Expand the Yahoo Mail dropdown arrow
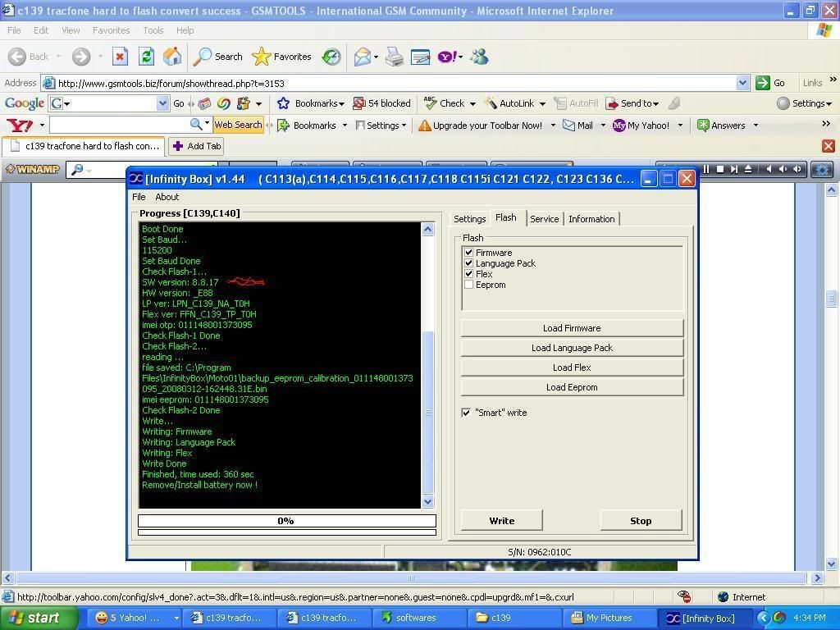840x630 pixels. pyautogui.click(x=603, y=126)
